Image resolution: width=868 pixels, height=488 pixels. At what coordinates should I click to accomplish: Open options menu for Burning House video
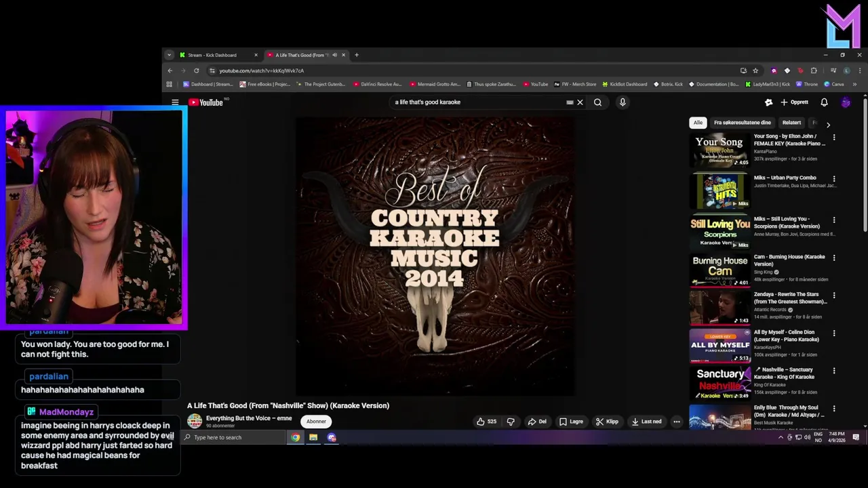pos(834,258)
